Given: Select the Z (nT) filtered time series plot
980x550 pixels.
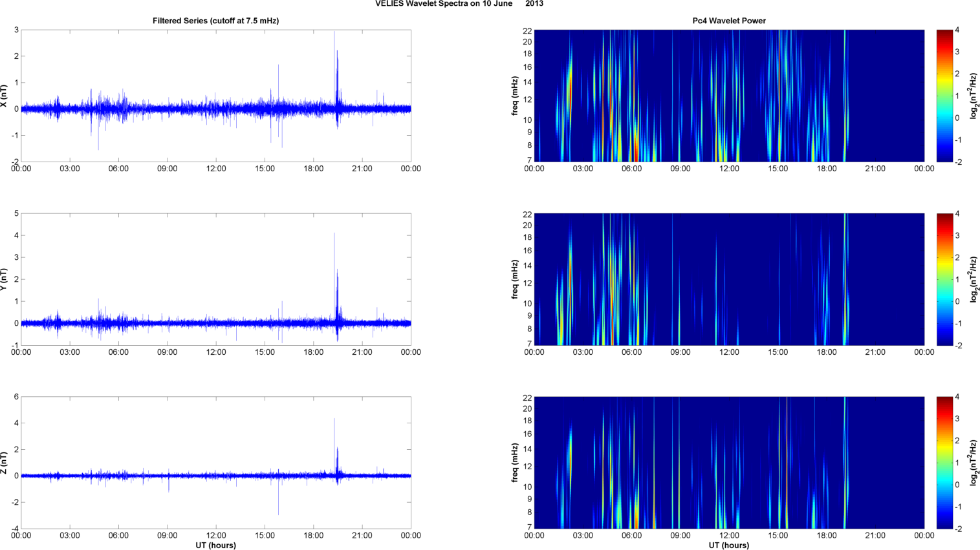Looking at the screenshot, I should [216, 463].
